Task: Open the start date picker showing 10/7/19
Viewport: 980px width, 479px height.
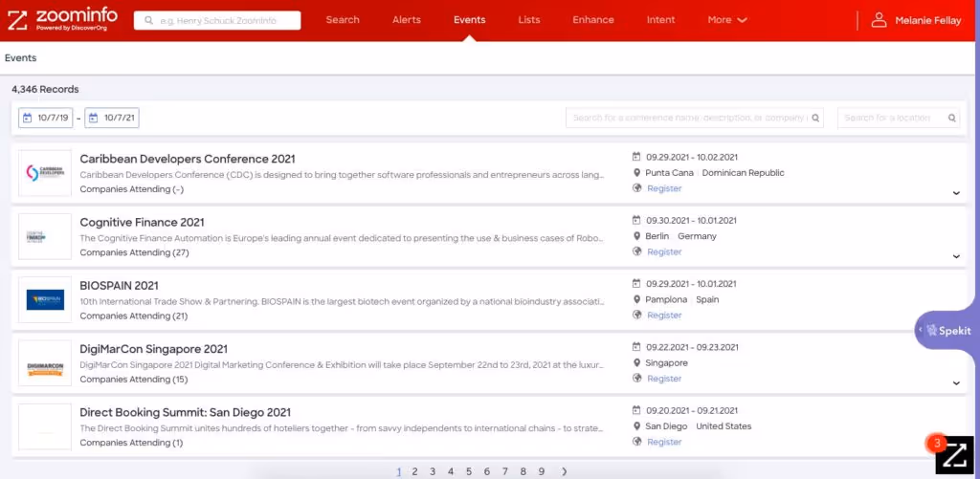Action: click(x=46, y=118)
